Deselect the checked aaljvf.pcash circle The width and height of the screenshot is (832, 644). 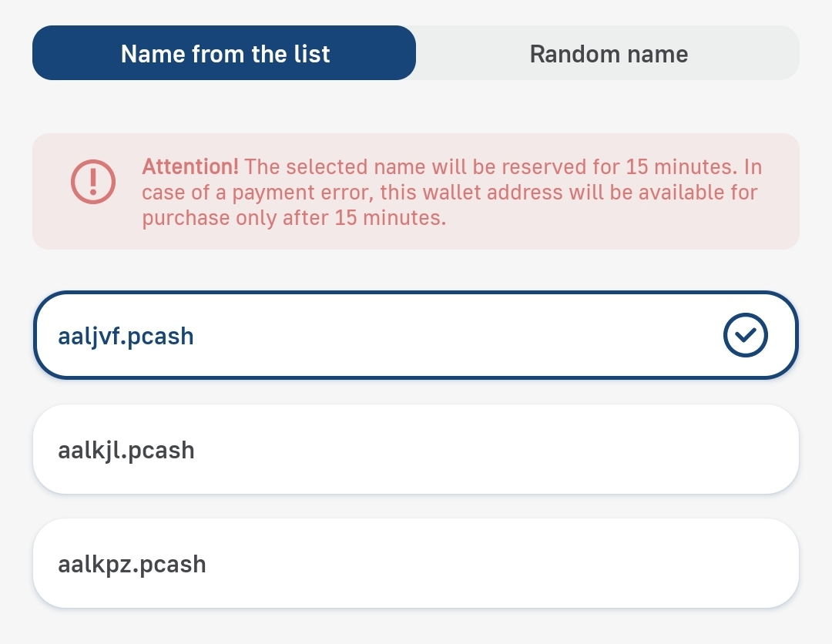(746, 335)
